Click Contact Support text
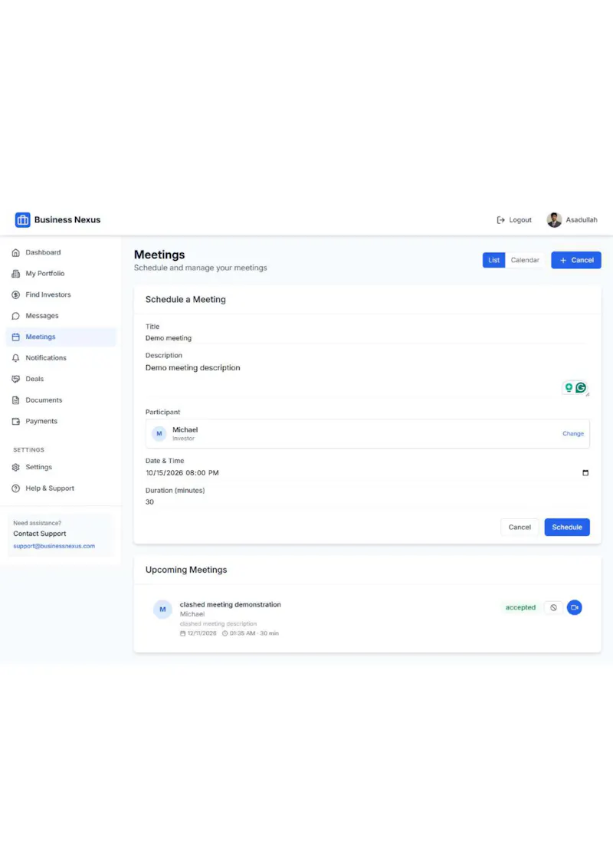Viewport: 613px width, 868px height. click(x=40, y=534)
